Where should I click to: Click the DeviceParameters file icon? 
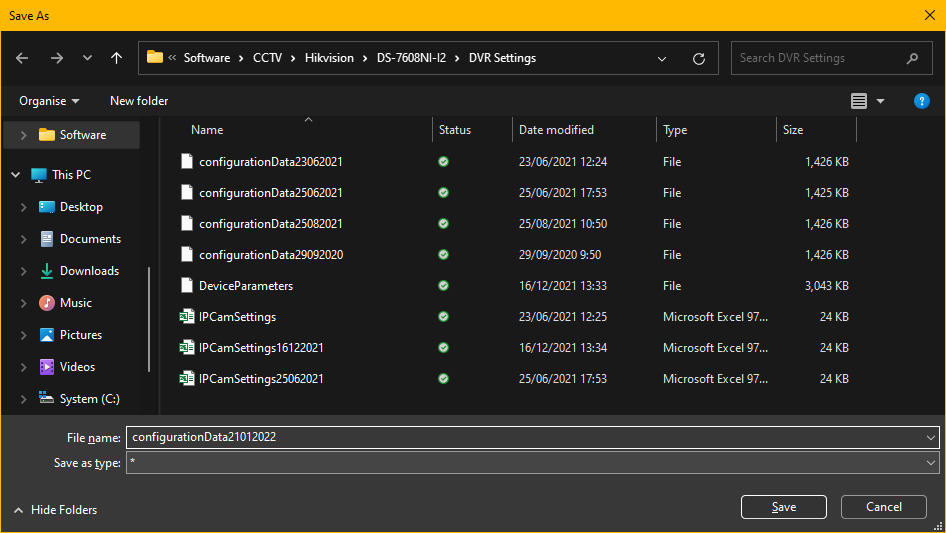pos(186,286)
